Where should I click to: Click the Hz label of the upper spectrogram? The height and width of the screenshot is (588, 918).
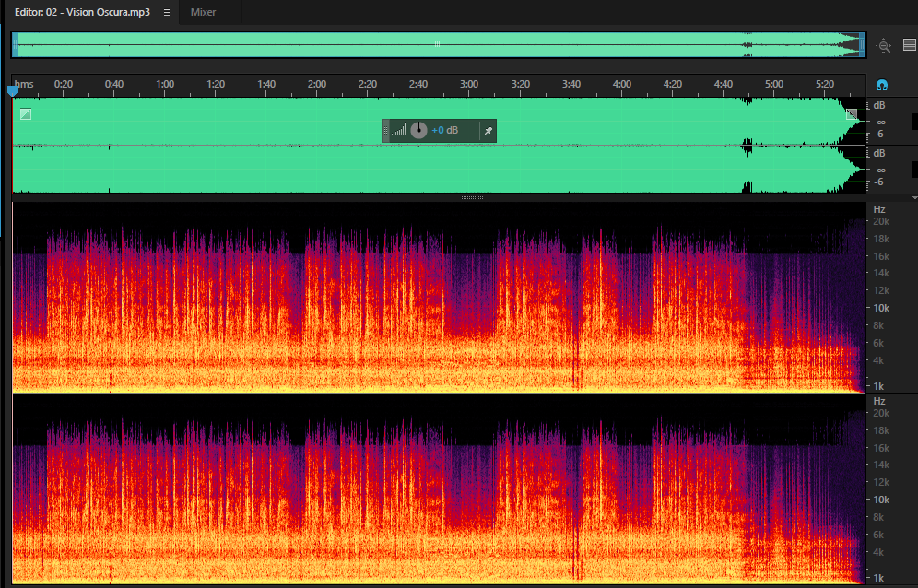(878, 209)
